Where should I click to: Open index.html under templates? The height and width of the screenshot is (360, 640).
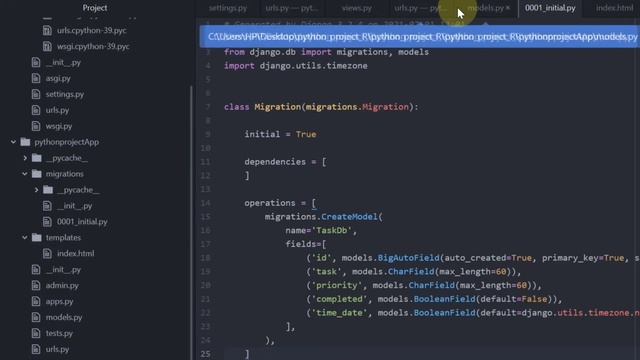pos(76,253)
